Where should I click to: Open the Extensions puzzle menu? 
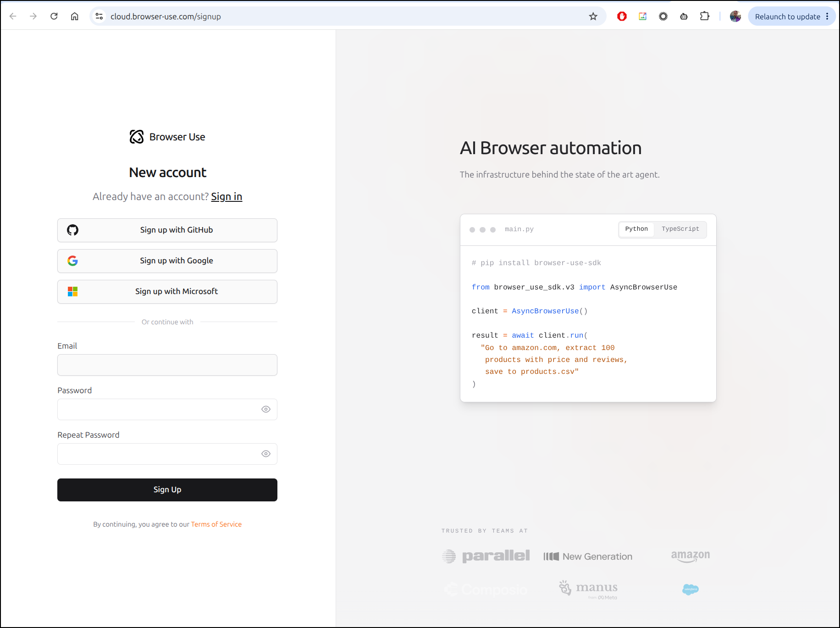point(705,17)
